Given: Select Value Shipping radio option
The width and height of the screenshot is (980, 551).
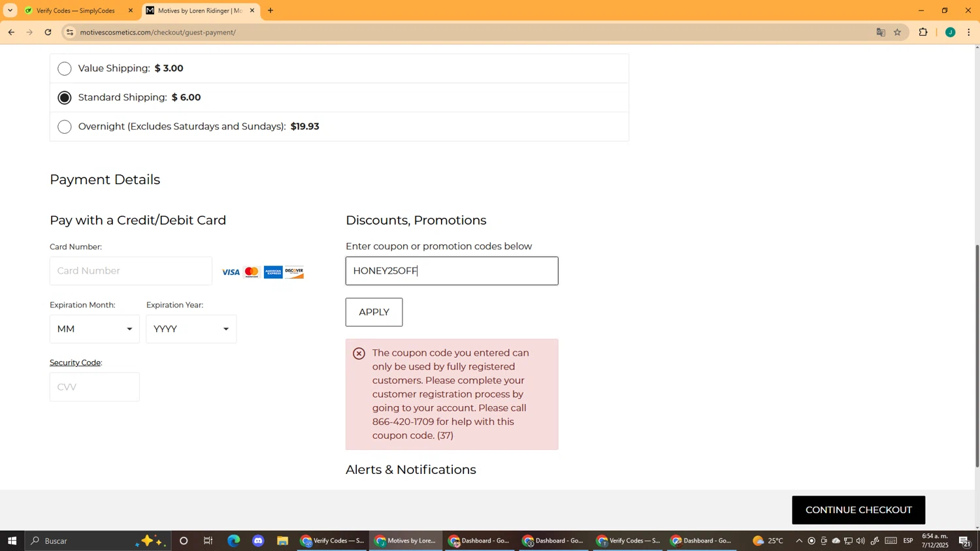Looking at the screenshot, I should pyautogui.click(x=65, y=69).
